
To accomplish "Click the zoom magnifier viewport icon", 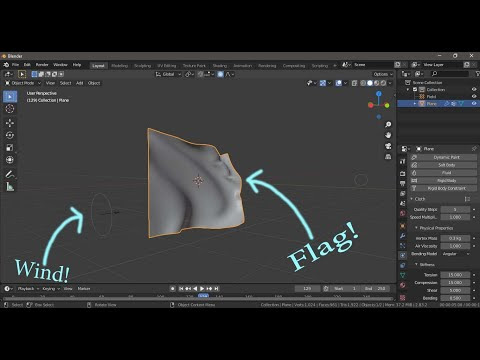I will pyautogui.click(x=388, y=124).
